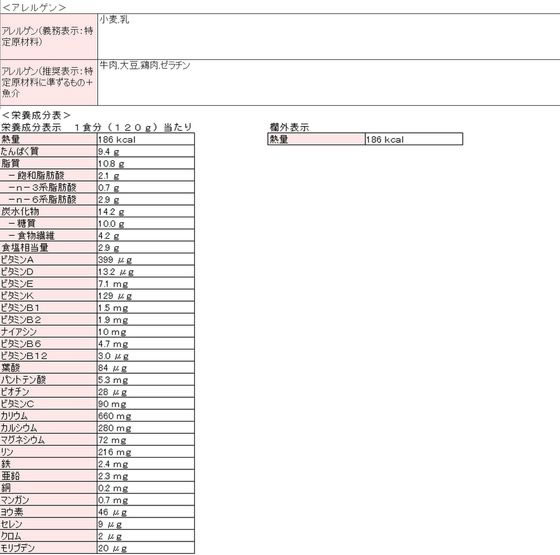This screenshot has width=560, height=555.
Task: Click the ビタミンB2 label cell
Action: (x=49, y=320)
